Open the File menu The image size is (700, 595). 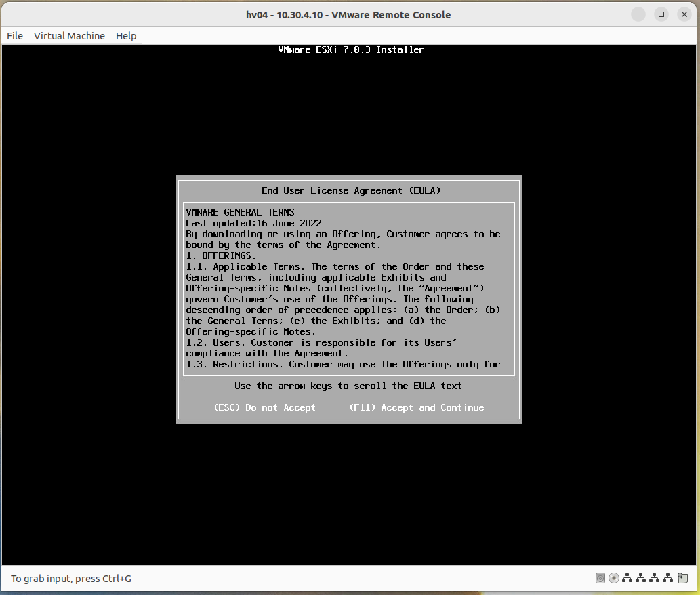pos(14,36)
